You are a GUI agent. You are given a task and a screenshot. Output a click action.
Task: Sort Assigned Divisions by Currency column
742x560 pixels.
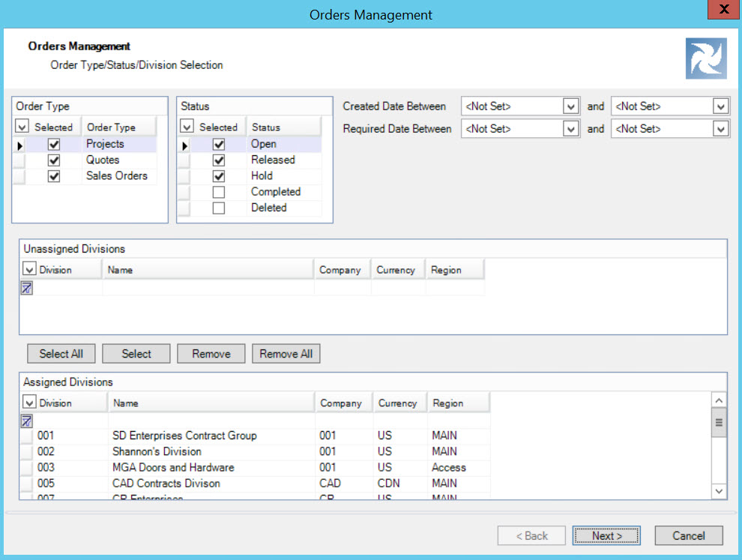click(400, 403)
